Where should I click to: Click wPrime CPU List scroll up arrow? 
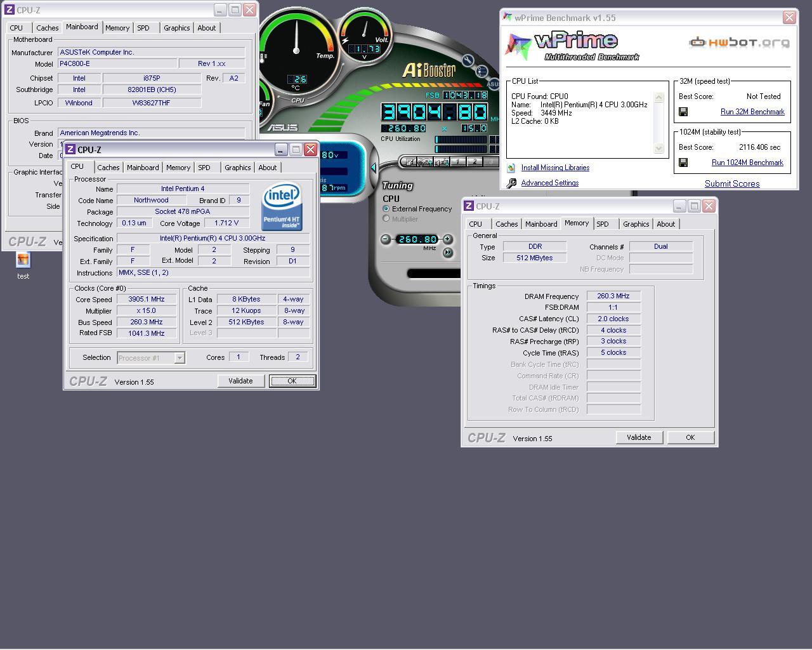[658, 97]
